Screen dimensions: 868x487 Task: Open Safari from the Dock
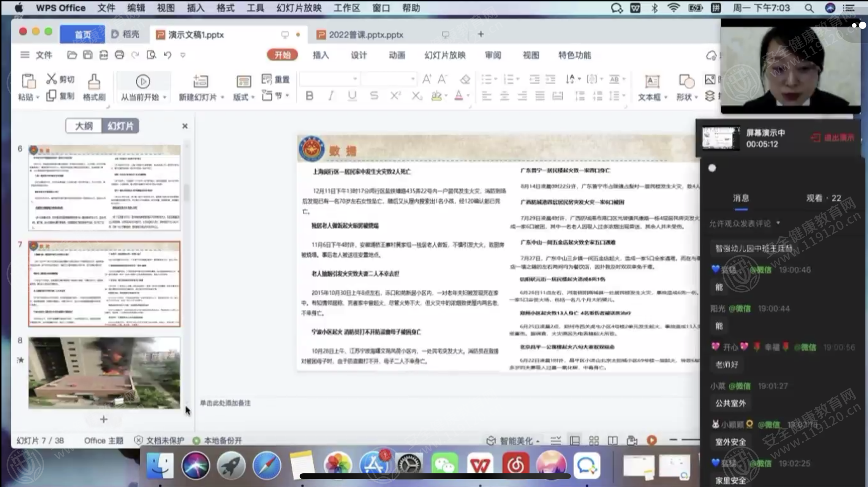pos(267,465)
